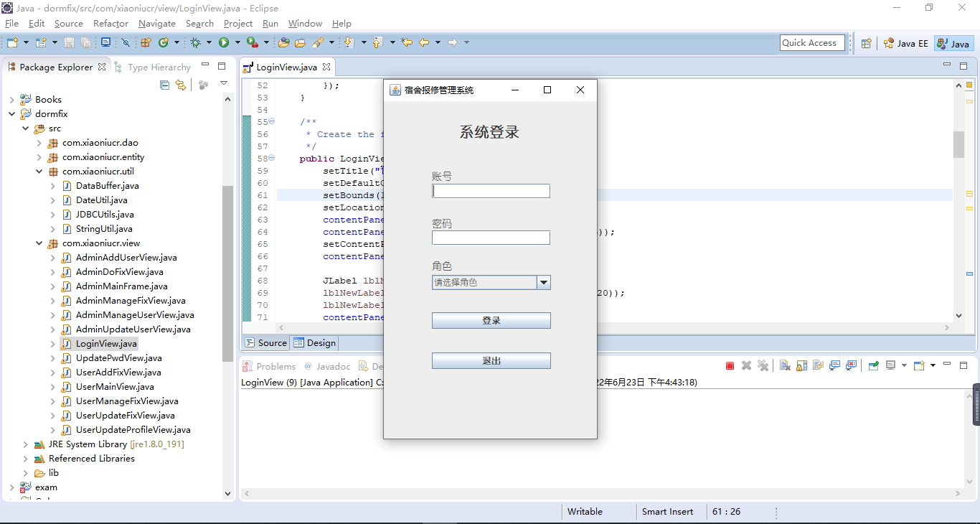980x524 pixels.
Task: Open the Problems view tab
Action: pyautogui.click(x=269, y=366)
